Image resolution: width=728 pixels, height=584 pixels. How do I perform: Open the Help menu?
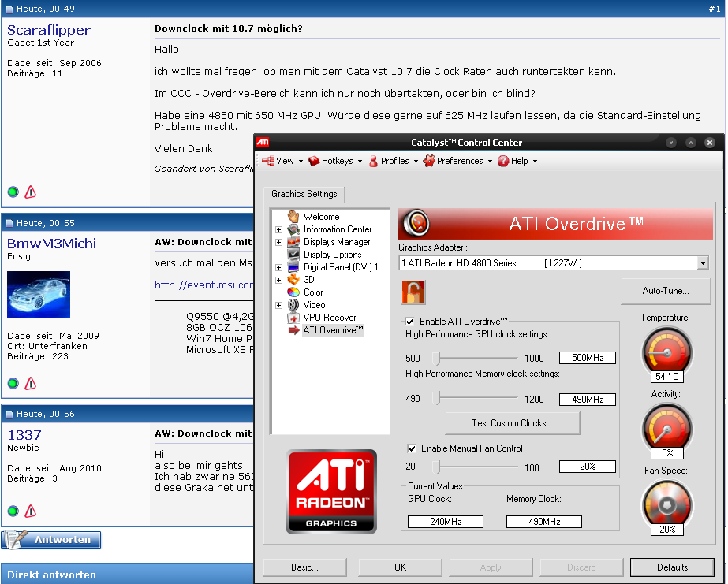[x=519, y=161]
